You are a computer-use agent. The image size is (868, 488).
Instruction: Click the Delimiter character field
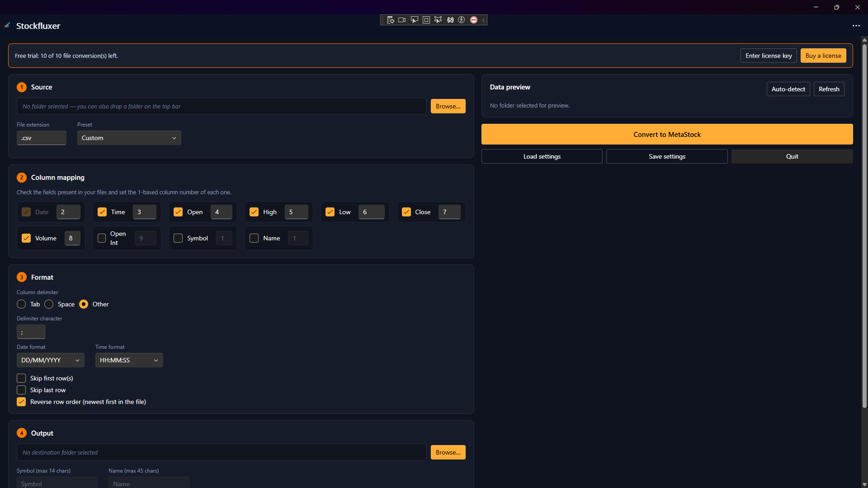pos(31,332)
